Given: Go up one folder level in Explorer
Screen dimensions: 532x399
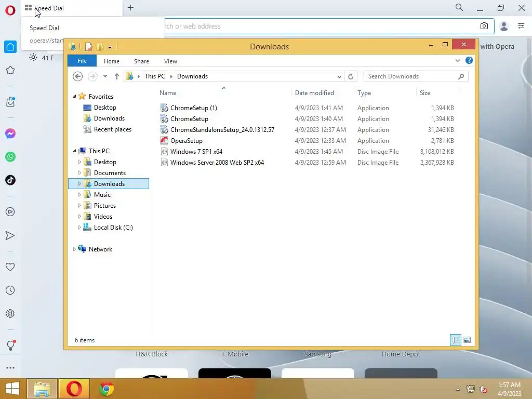Looking at the screenshot, I should pyautogui.click(x=117, y=76).
